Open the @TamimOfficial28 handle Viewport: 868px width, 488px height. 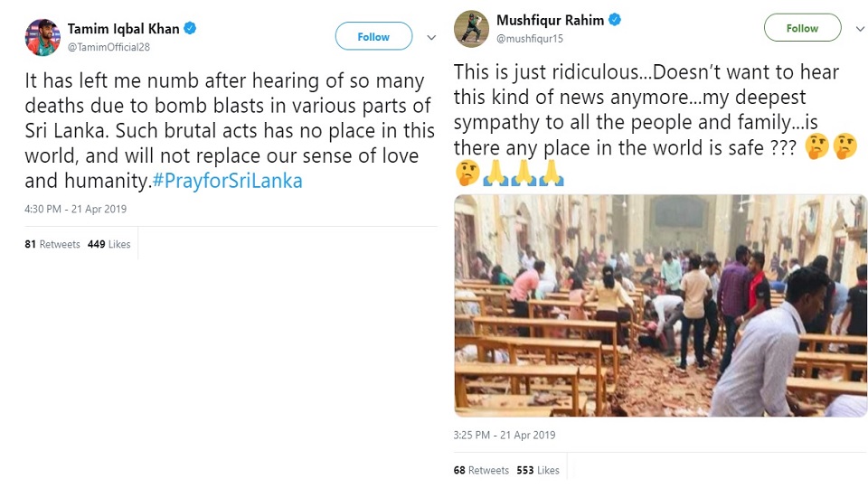point(108,44)
